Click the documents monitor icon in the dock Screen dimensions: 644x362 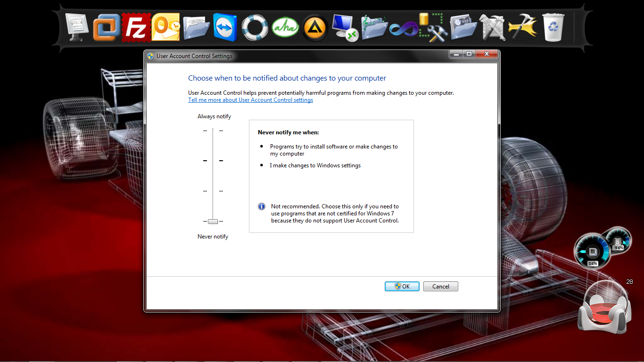tap(77, 27)
